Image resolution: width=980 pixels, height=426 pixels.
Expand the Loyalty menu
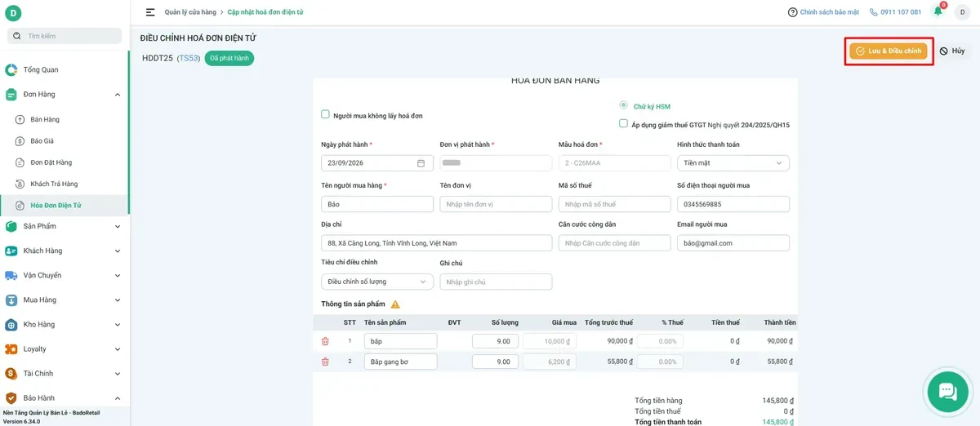pos(118,348)
